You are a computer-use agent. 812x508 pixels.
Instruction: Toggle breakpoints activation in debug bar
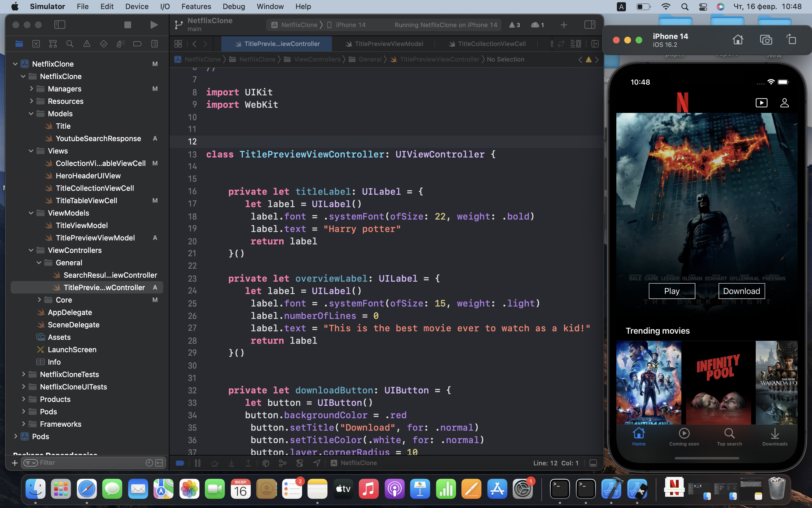click(x=180, y=463)
